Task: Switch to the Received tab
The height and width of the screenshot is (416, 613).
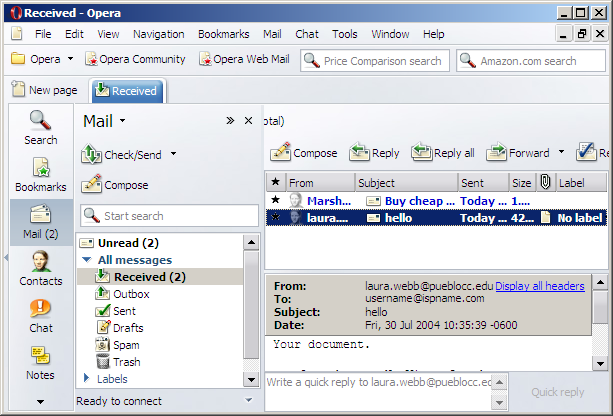Action: (127, 90)
